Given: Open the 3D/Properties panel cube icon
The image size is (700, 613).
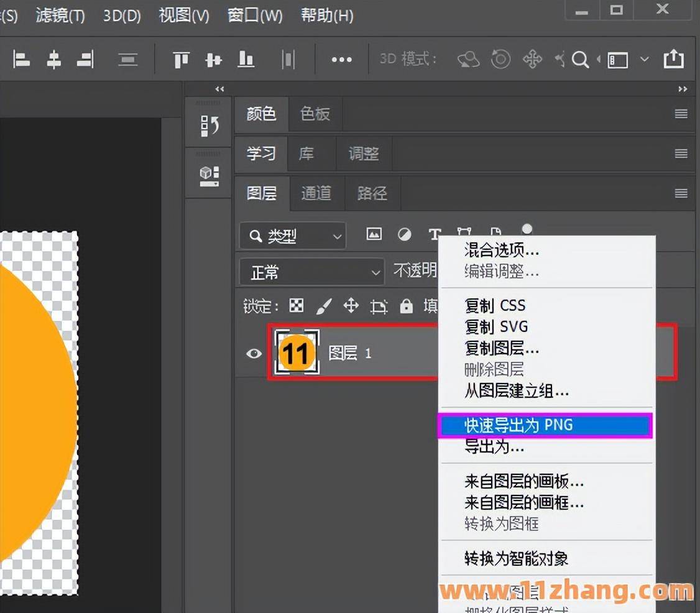Looking at the screenshot, I should (209, 176).
